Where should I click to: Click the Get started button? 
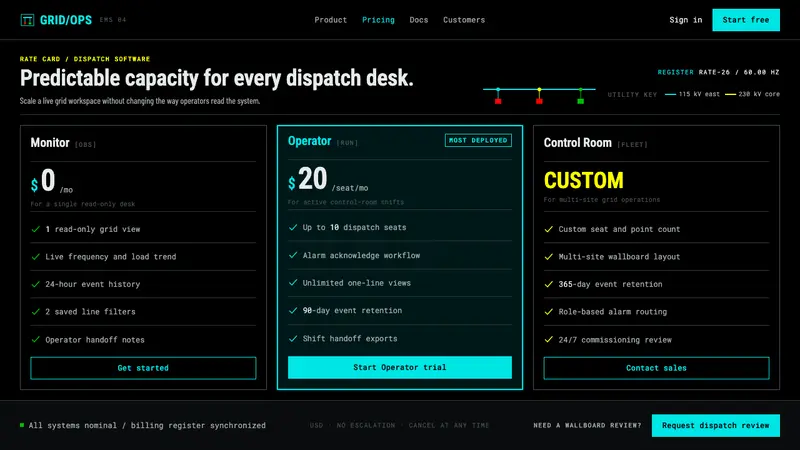tap(143, 368)
